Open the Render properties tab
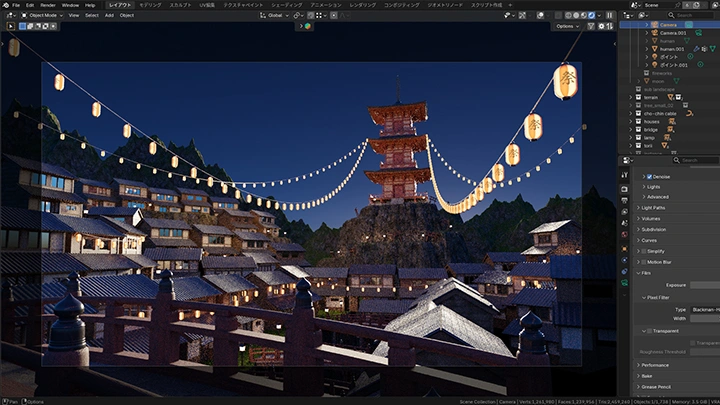This screenshot has width=720, height=405. click(x=624, y=189)
